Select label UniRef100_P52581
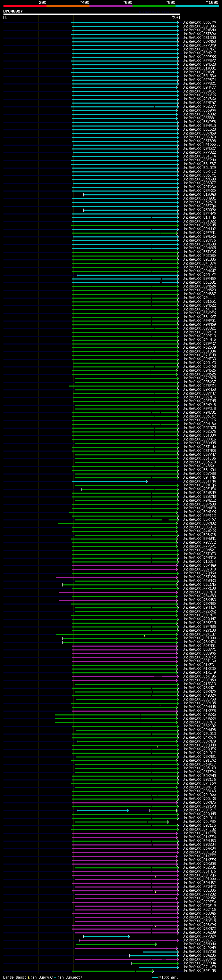 click(x=199, y=867)
